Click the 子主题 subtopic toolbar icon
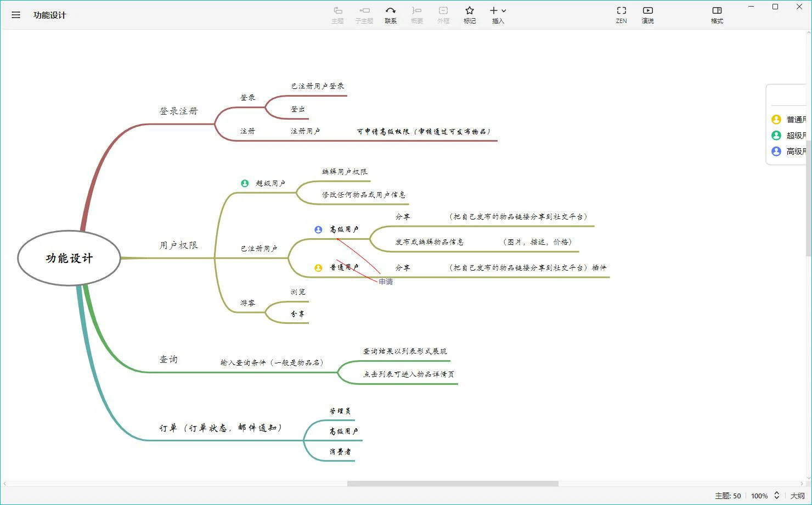812x505 pixels. [364, 15]
